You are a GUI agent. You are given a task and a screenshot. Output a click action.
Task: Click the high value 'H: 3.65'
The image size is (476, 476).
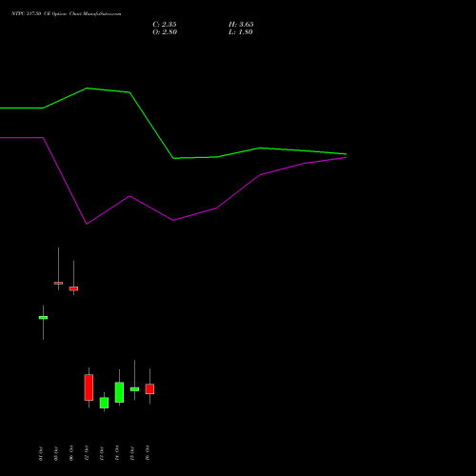click(x=241, y=25)
